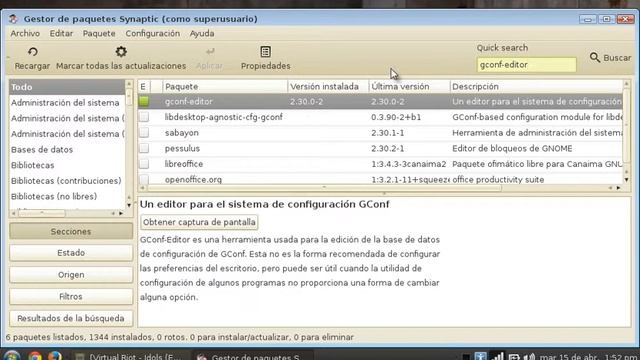
Task: Show Resultados de la búsqueda
Action: 71,318
